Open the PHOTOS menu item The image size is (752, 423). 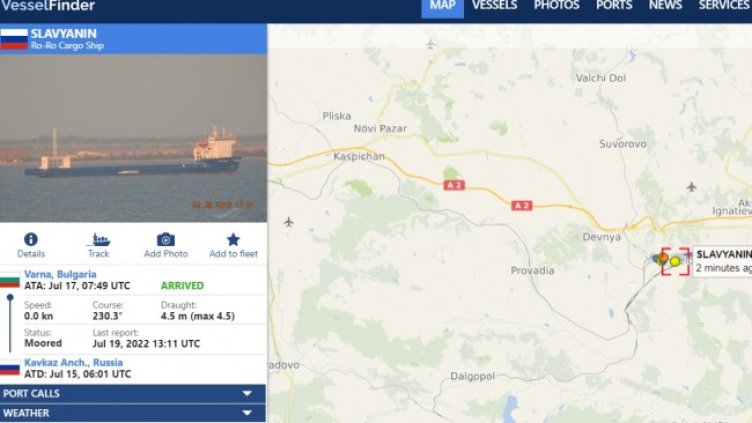556,6
